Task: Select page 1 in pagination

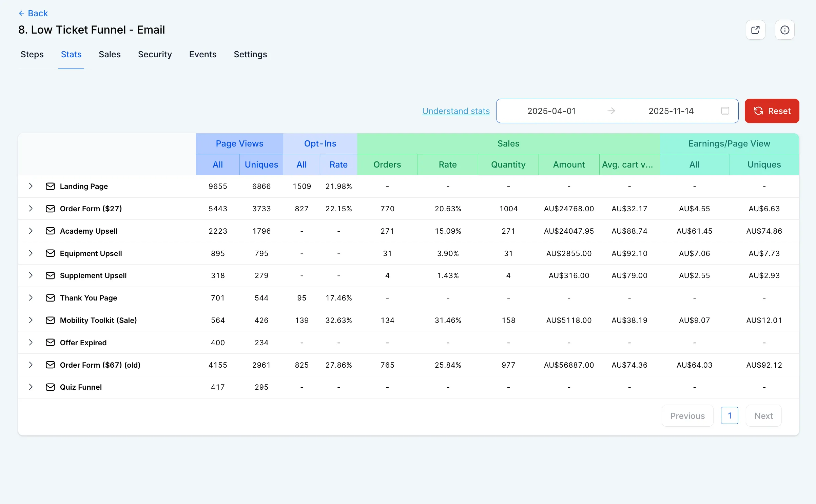Action: (730, 415)
